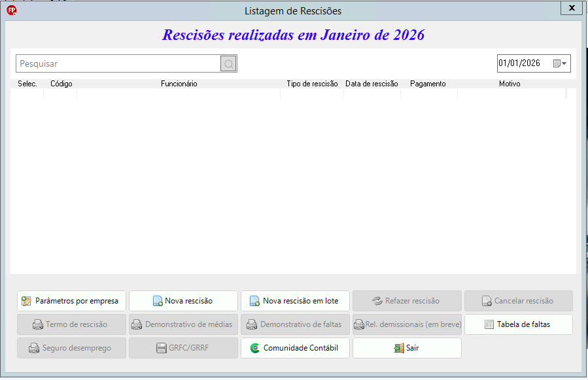Start a Nova rescisão
Image resolution: width=588 pixels, height=380 pixels.
183,301
